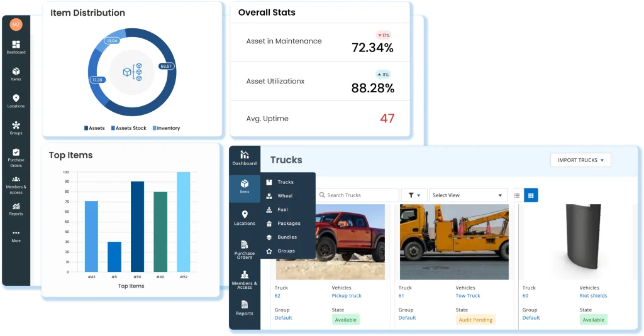Click the Avg. Uptime value 47
Viewport: 644px width, 336px height.
point(387,119)
